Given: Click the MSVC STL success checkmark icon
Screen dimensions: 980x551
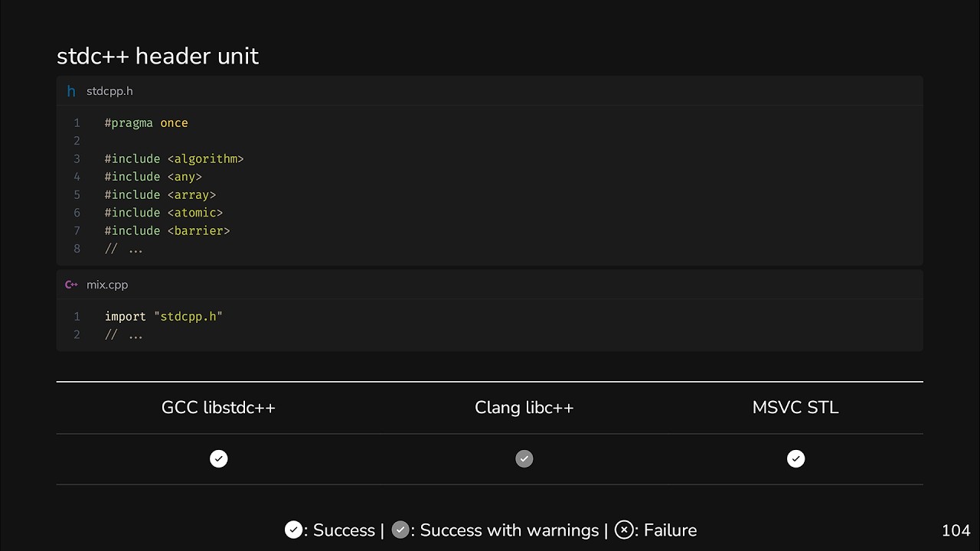Looking at the screenshot, I should [795, 458].
